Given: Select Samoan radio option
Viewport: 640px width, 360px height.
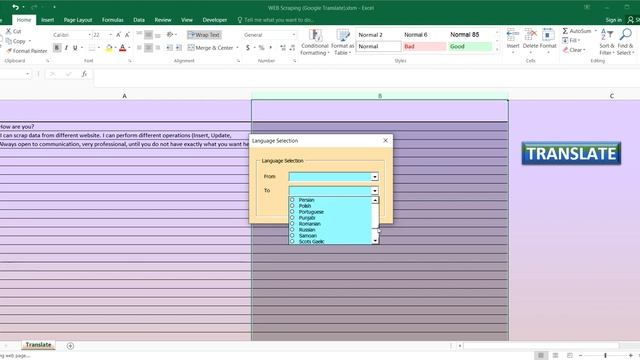Looking at the screenshot, I should tap(292, 236).
